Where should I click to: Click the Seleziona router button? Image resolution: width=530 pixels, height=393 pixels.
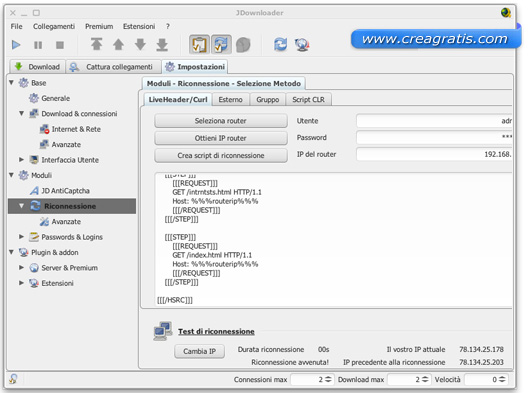[221, 121]
